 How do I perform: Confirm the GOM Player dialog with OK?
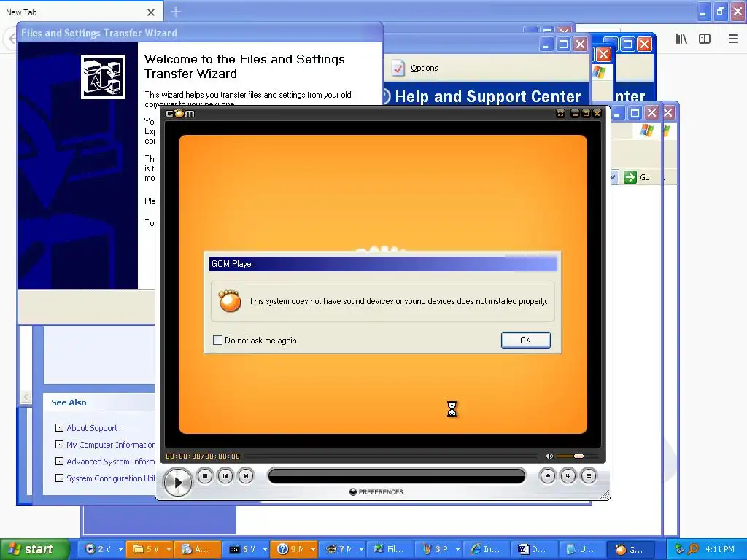525,340
